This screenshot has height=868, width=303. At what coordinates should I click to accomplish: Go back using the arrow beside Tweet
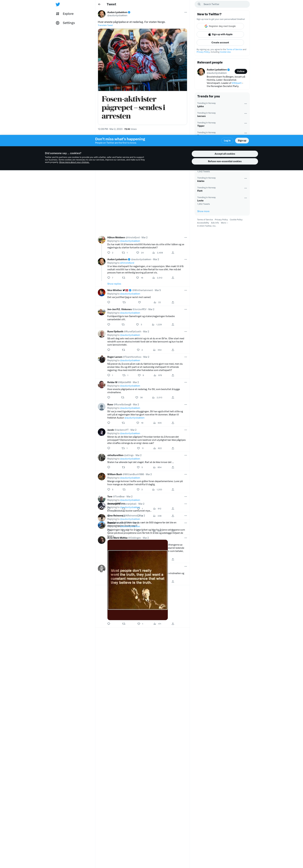point(100,4)
